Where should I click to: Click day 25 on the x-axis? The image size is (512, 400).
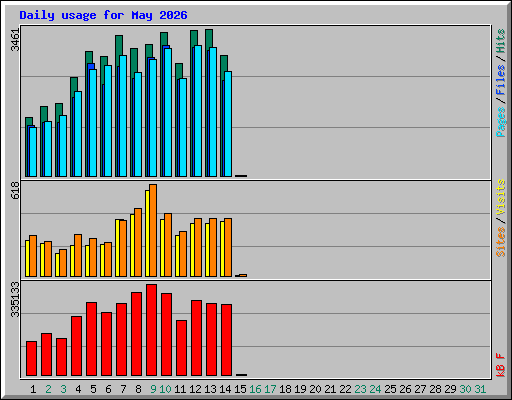(x=390, y=389)
